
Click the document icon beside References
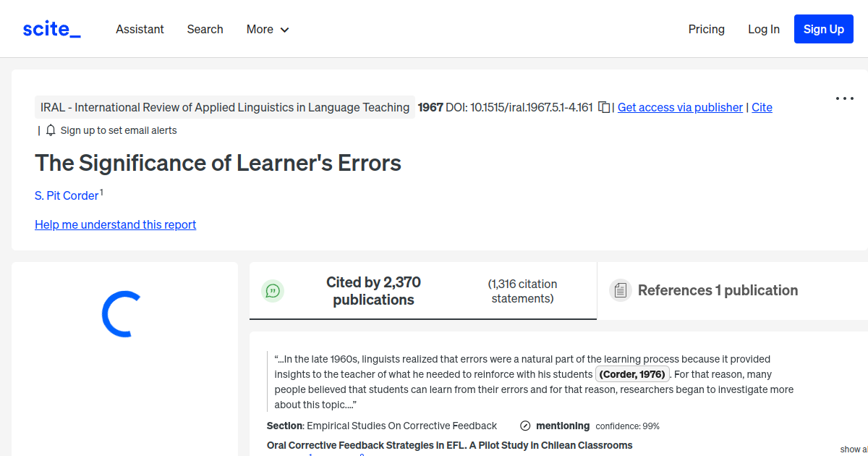[x=620, y=290]
